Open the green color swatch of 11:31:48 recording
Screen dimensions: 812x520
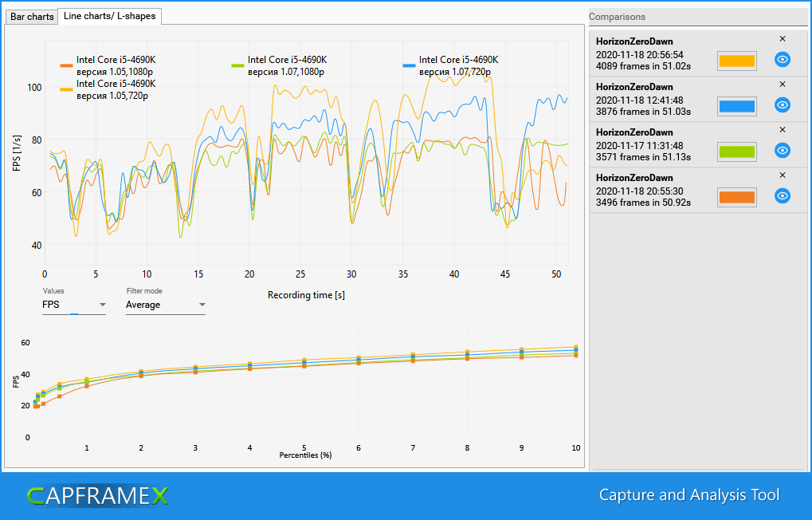[737, 152]
